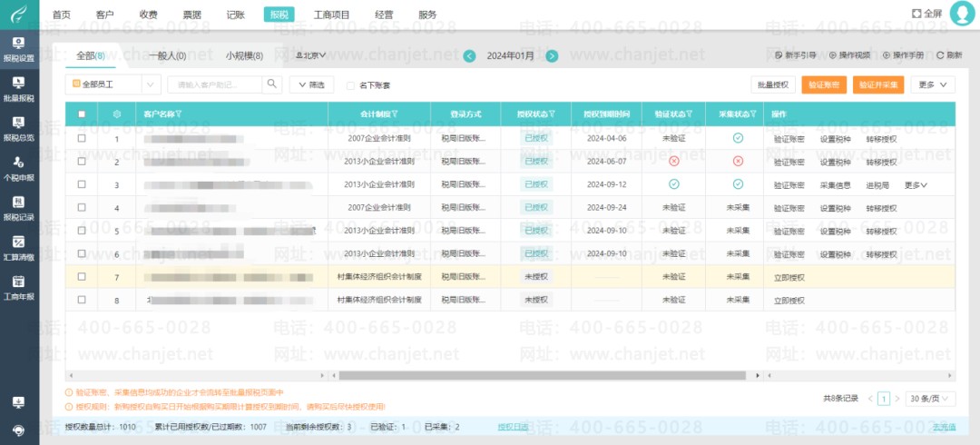The height and width of the screenshot is (445, 980).
Task: Open the 记账 top menu
Action: tap(236, 15)
